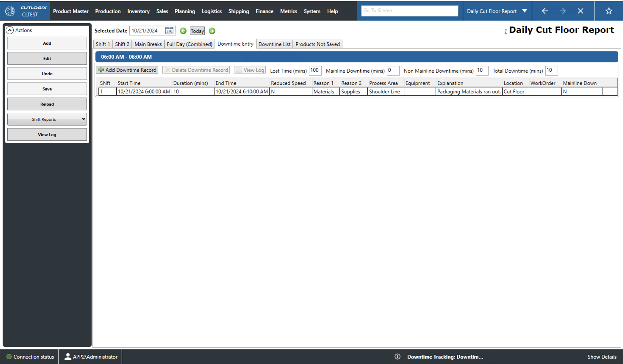Collapse the Actions panel
The height and width of the screenshot is (364, 623).
click(x=10, y=30)
